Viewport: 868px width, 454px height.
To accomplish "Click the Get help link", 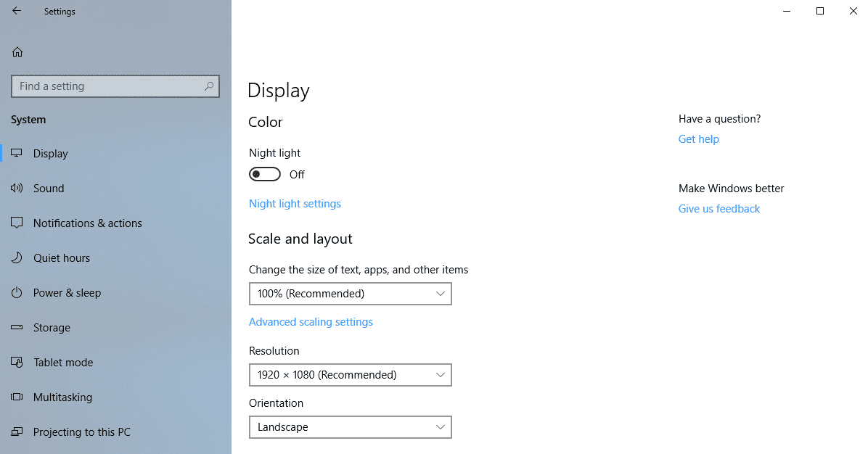I will 698,139.
